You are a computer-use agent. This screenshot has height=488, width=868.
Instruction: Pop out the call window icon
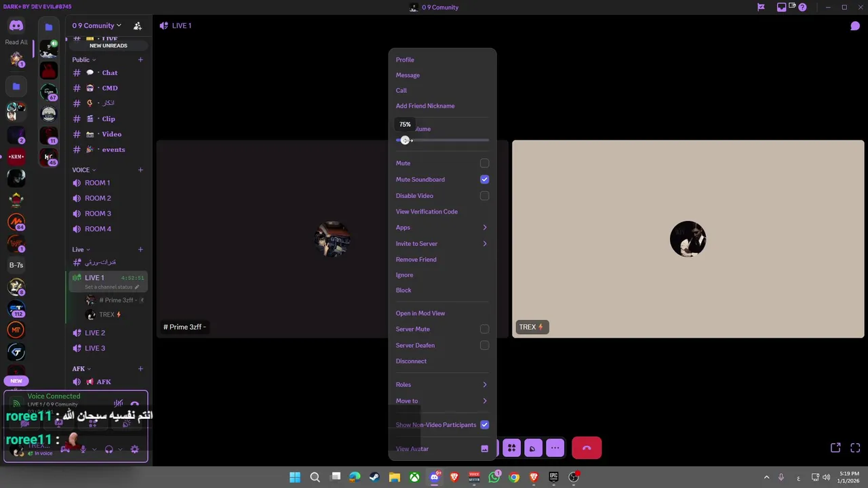(835, 448)
